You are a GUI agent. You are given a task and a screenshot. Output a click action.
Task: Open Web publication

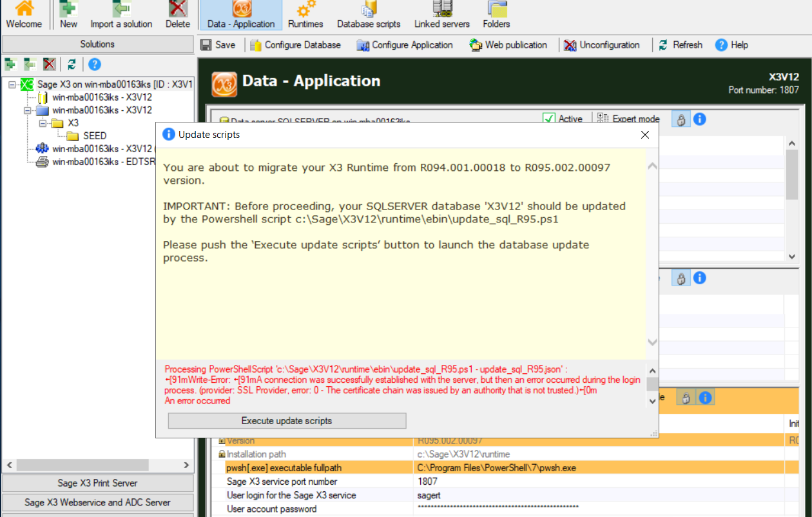508,45
